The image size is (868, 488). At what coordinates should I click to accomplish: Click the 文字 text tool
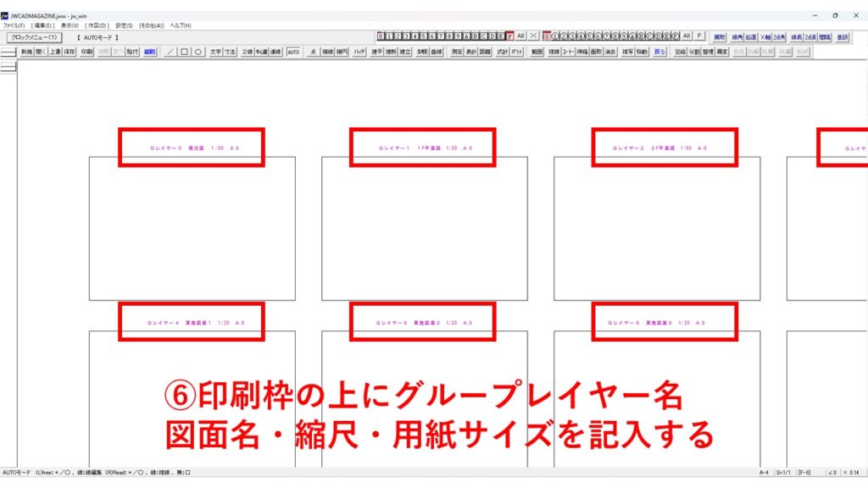coord(215,52)
